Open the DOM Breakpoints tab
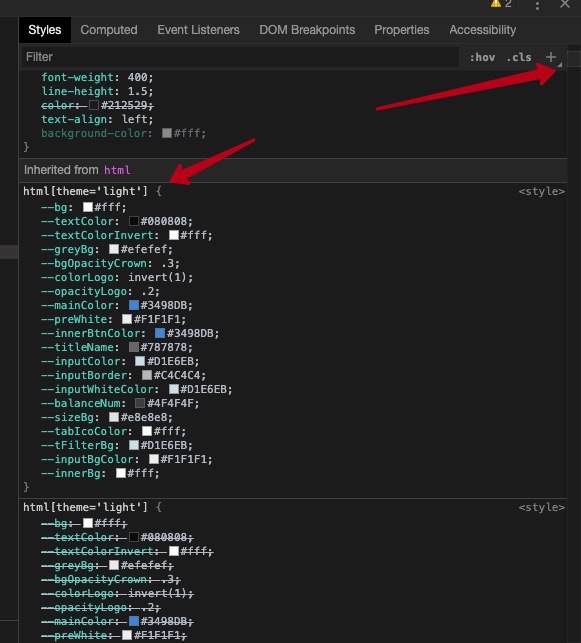The height and width of the screenshot is (643, 581). (x=307, y=30)
